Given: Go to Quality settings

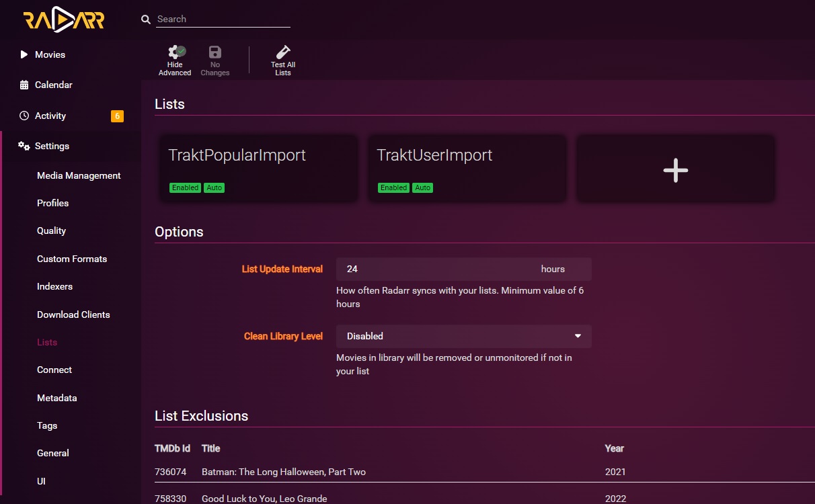Looking at the screenshot, I should coord(51,230).
